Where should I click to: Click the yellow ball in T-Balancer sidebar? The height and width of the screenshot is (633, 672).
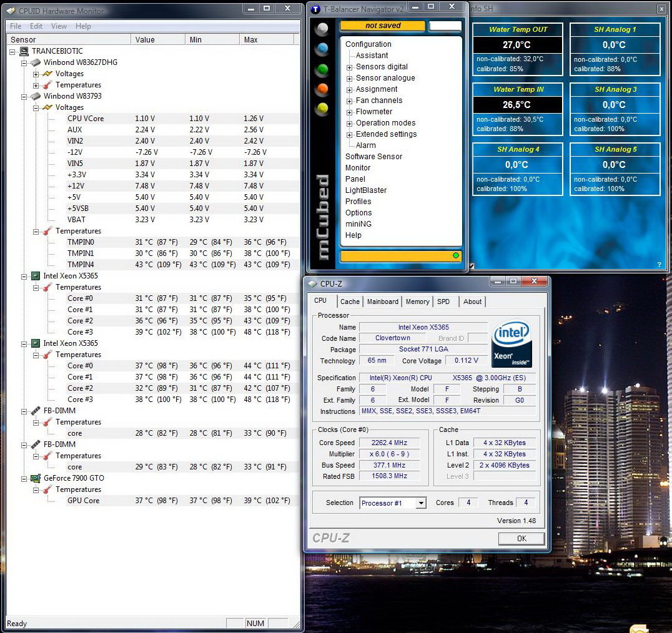322,109
